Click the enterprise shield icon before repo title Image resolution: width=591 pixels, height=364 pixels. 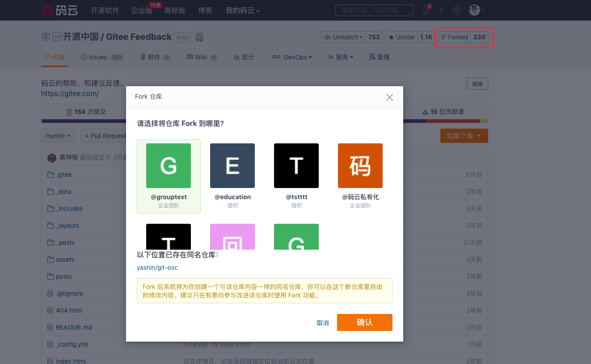point(45,37)
